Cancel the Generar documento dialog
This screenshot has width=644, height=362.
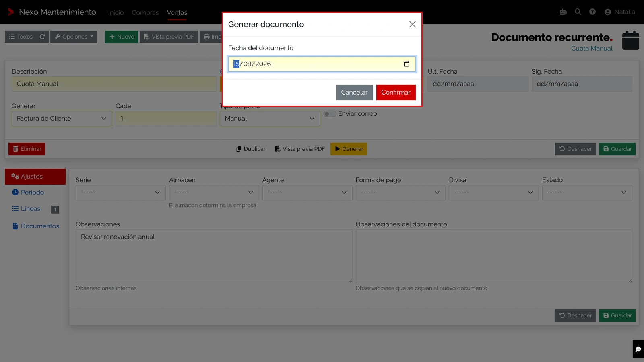[x=354, y=93]
